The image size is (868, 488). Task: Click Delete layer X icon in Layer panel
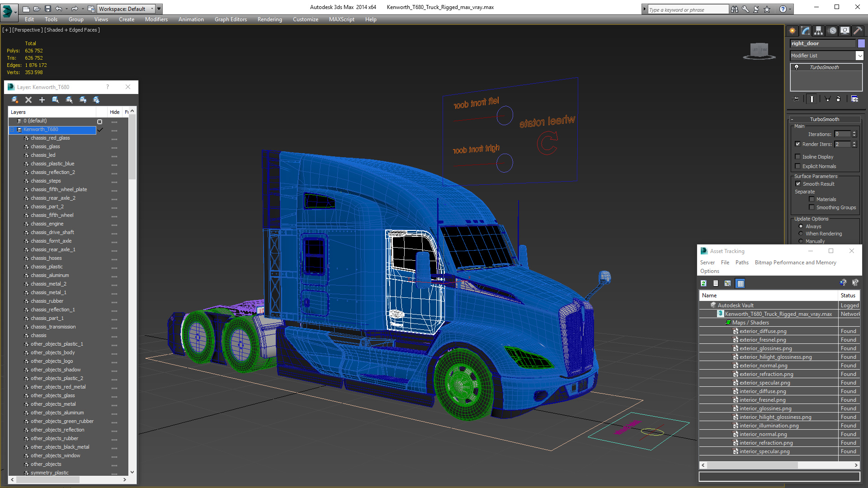(x=28, y=100)
